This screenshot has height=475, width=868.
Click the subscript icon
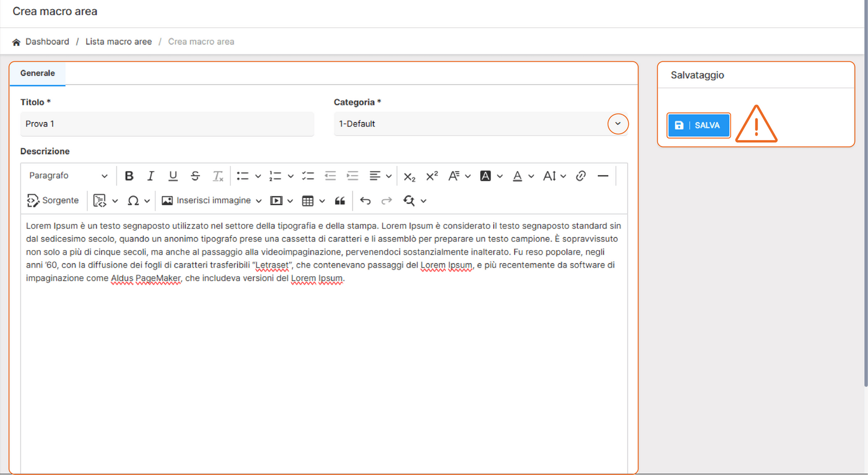point(409,176)
